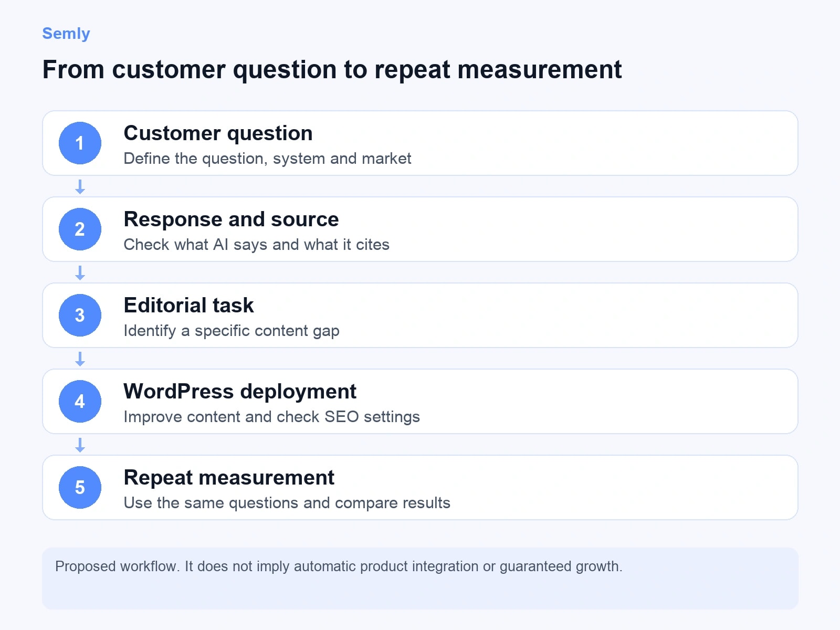840x630 pixels.
Task: Click 'Identify a specific content gap'
Action: point(232,331)
